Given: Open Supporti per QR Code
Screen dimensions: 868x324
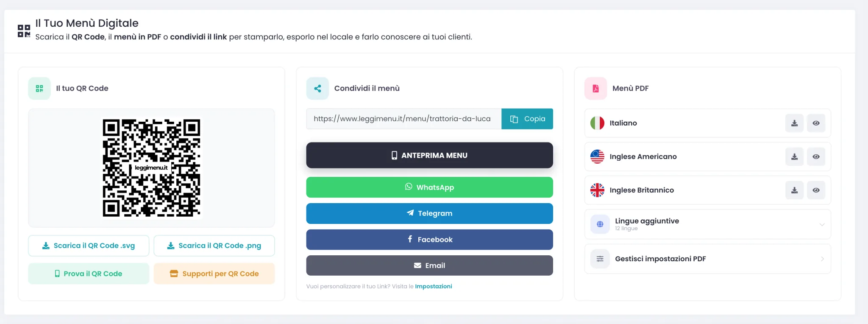Looking at the screenshot, I should point(214,274).
